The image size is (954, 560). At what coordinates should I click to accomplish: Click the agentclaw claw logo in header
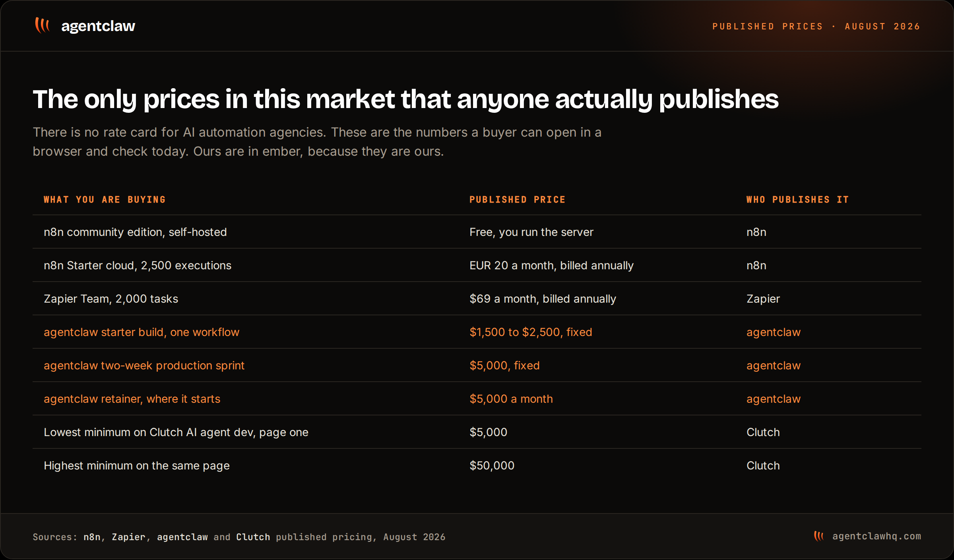pyautogui.click(x=42, y=25)
